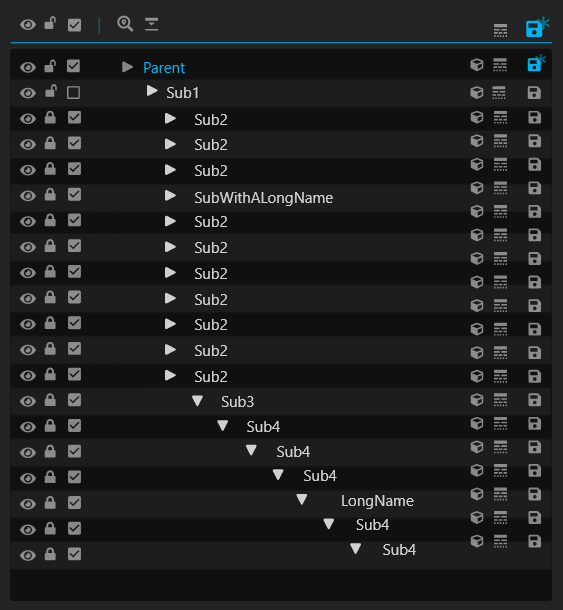Select the Parent item label

point(164,68)
